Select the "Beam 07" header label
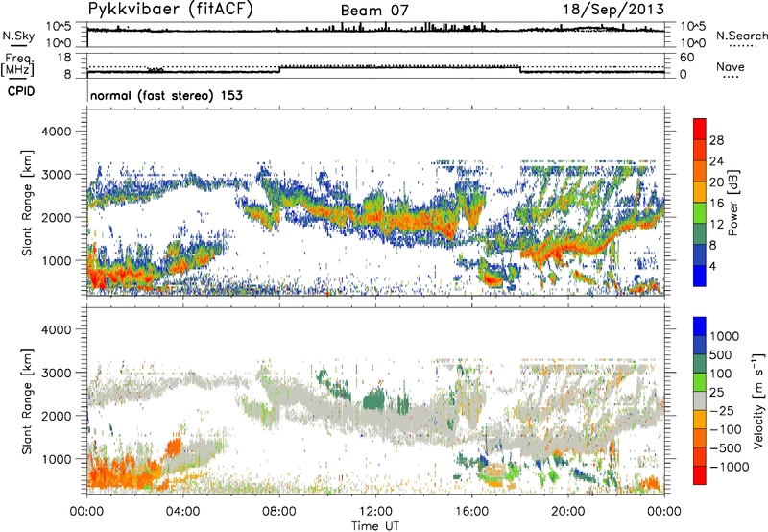This screenshot has width=768, height=532. (x=374, y=11)
